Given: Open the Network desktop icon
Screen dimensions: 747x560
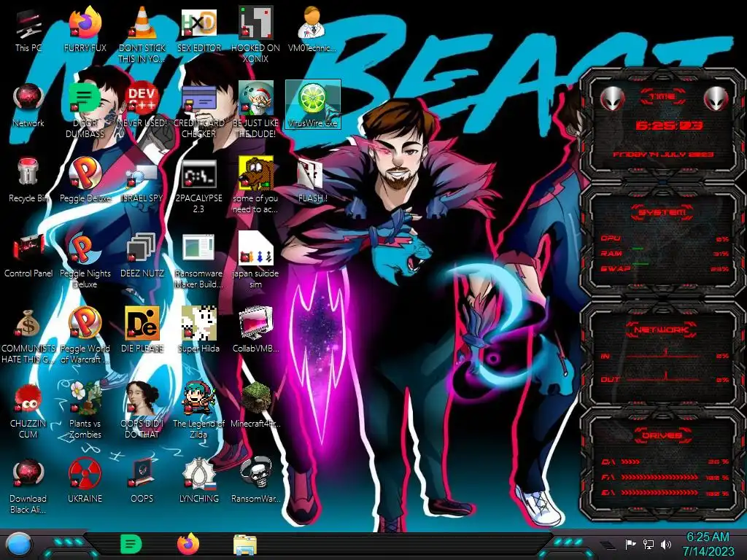Looking at the screenshot, I should pos(28,105).
